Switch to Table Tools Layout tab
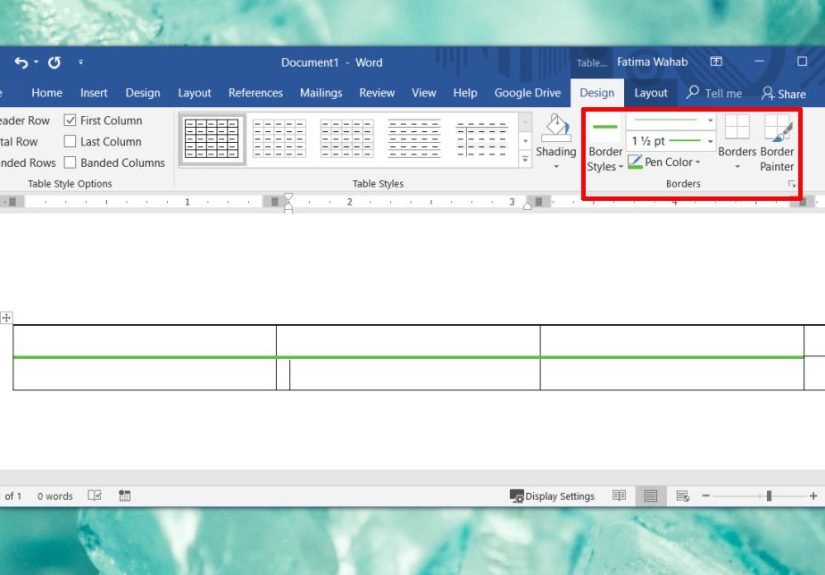The image size is (825, 575). [x=650, y=93]
